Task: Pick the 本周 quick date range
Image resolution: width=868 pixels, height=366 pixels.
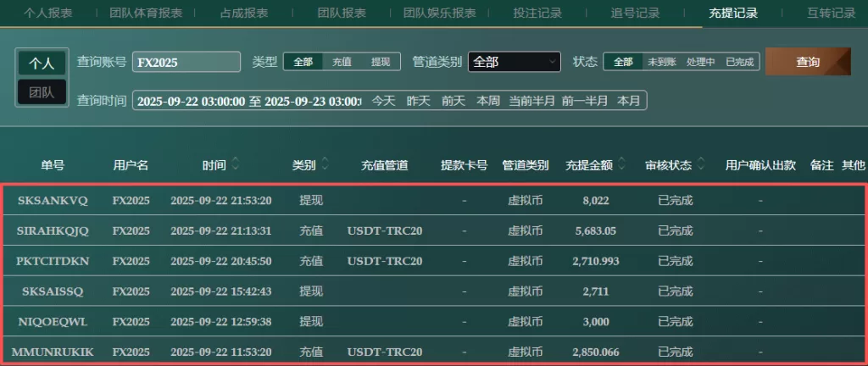Action: [x=487, y=101]
